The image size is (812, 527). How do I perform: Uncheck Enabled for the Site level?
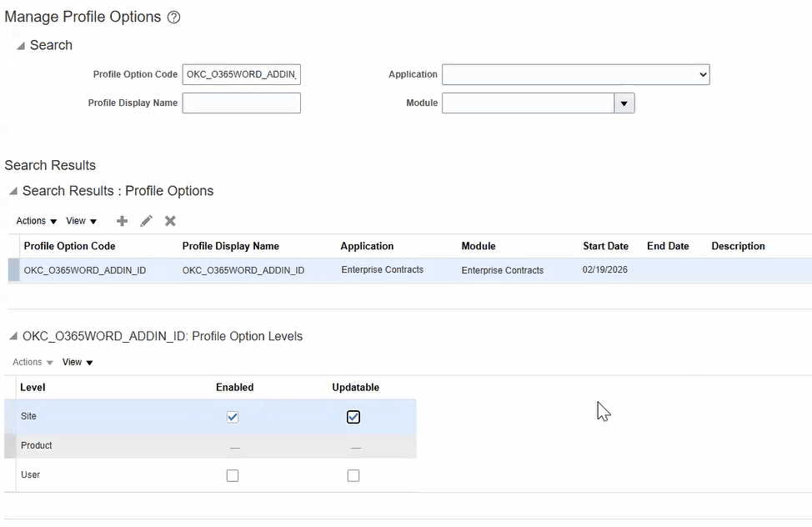[x=233, y=417]
